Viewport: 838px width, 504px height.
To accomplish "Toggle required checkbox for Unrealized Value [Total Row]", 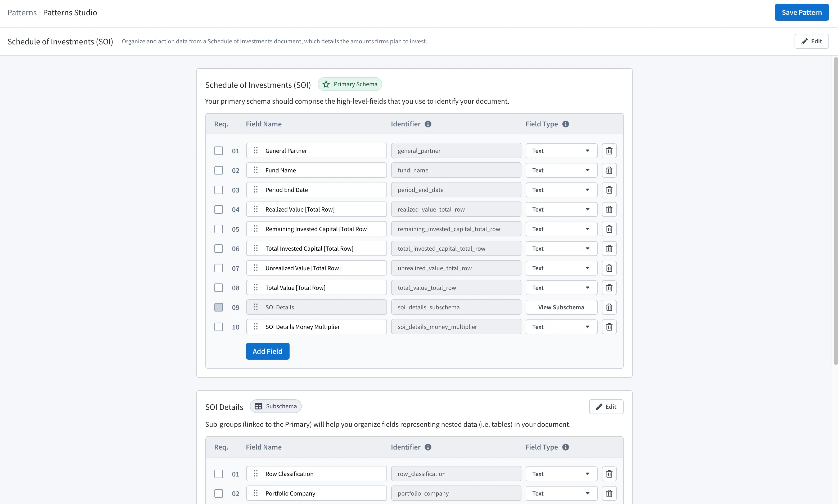I will coord(219,268).
